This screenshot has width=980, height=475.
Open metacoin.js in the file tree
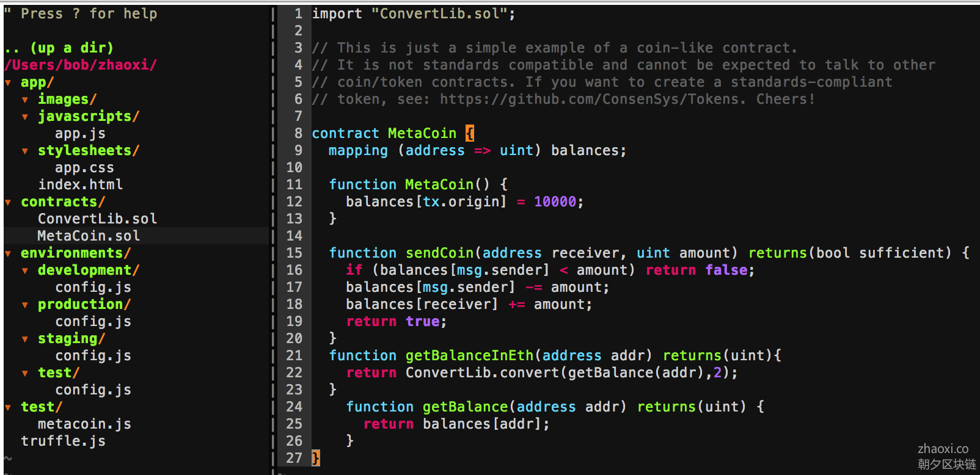[x=84, y=424]
